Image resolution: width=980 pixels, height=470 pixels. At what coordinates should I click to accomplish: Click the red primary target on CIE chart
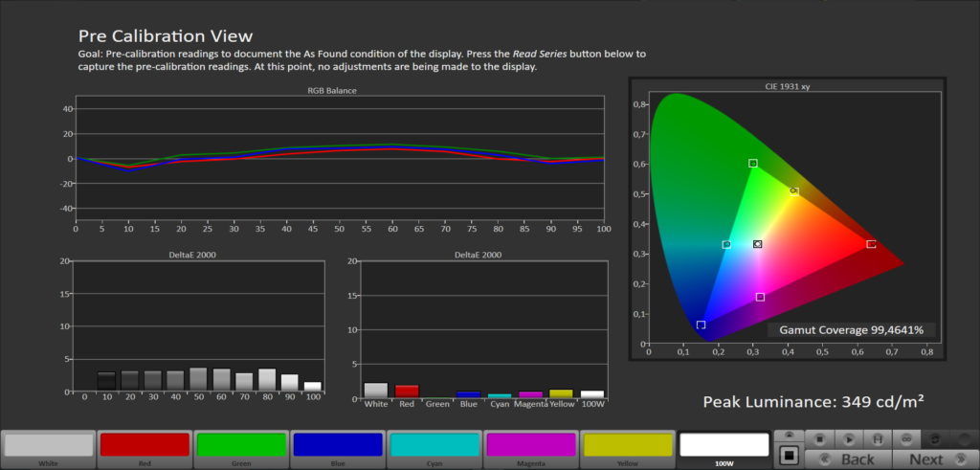pos(871,244)
